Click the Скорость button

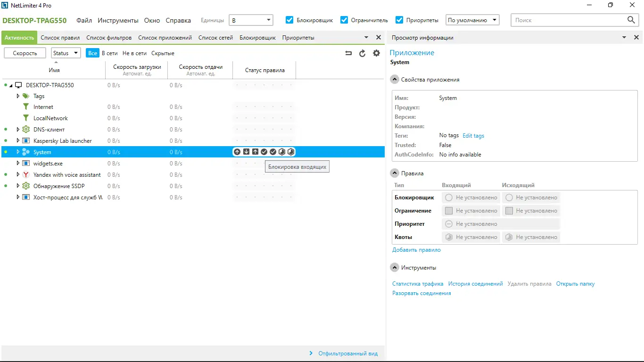coord(25,53)
